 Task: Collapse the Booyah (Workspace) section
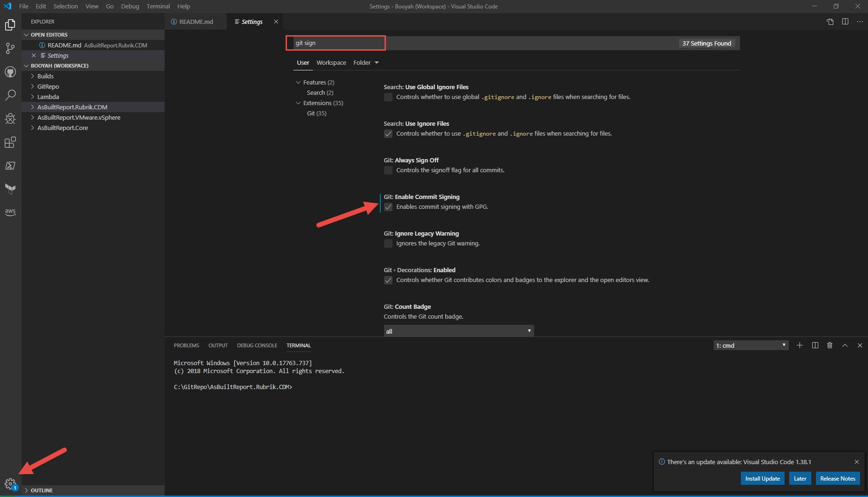[93, 66]
